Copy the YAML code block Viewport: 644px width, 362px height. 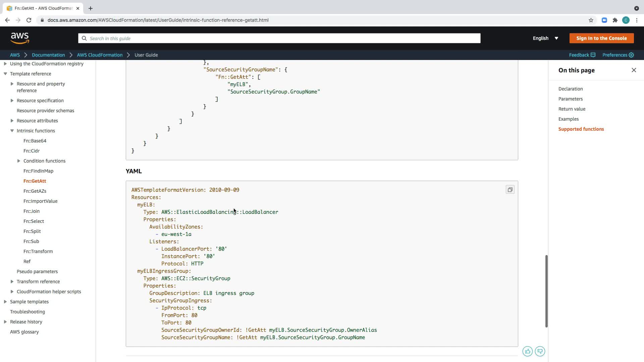pos(510,190)
